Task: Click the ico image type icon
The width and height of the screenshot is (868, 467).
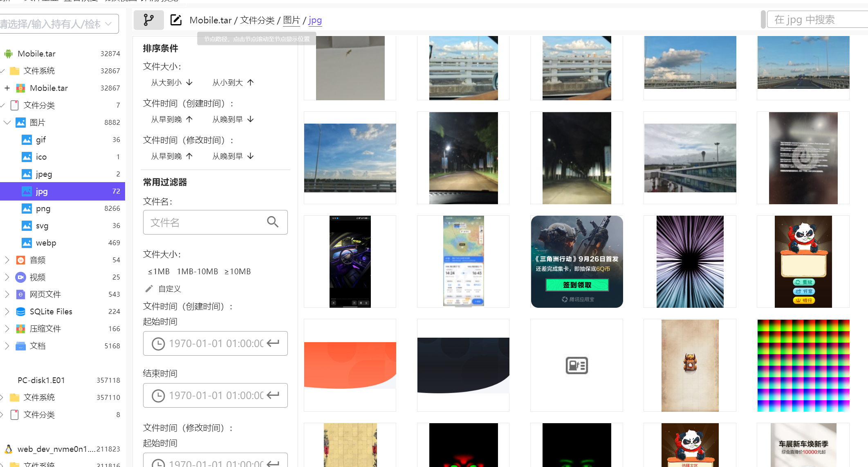Action: click(x=27, y=157)
